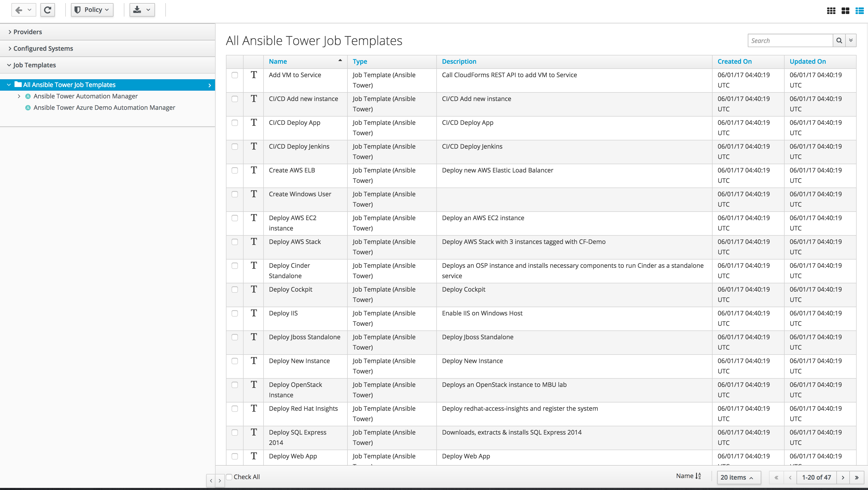Image resolution: width=868 pixels, height=490 pixels.
Task: Click Deploy new AWS Elastic Load Balancer description
Action: [x=497, y=170]
